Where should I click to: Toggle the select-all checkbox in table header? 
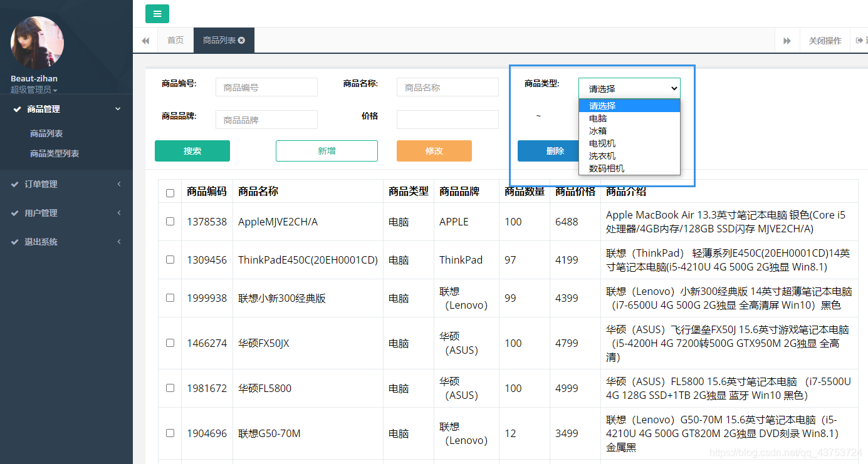pyautogui.click(x=170, y=193)
